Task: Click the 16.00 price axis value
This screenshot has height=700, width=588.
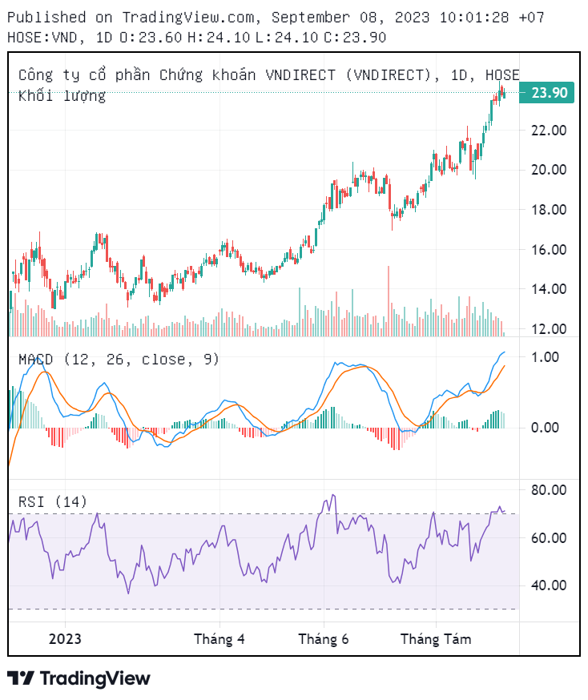Action: point(549,250)
